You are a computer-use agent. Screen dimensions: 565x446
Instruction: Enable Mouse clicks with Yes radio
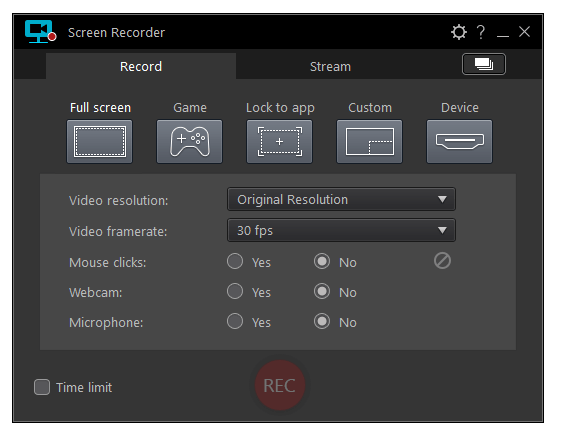pyautogui.click(x=235, y=261)
